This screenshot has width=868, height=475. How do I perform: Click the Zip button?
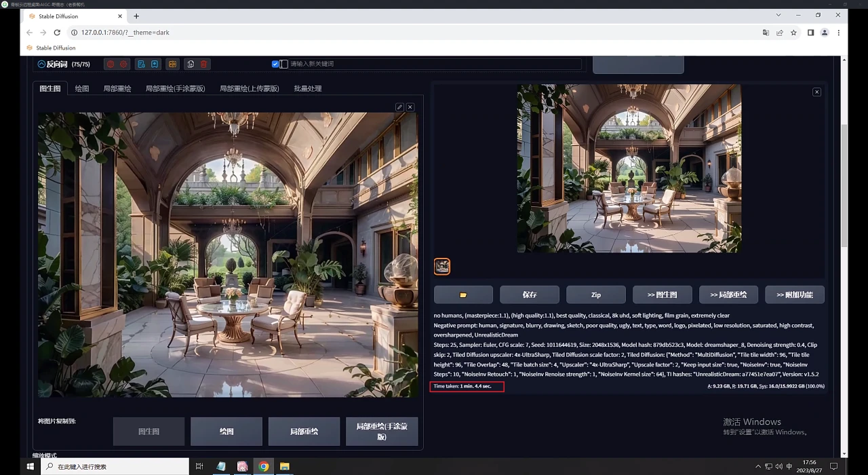click(596, 294)
